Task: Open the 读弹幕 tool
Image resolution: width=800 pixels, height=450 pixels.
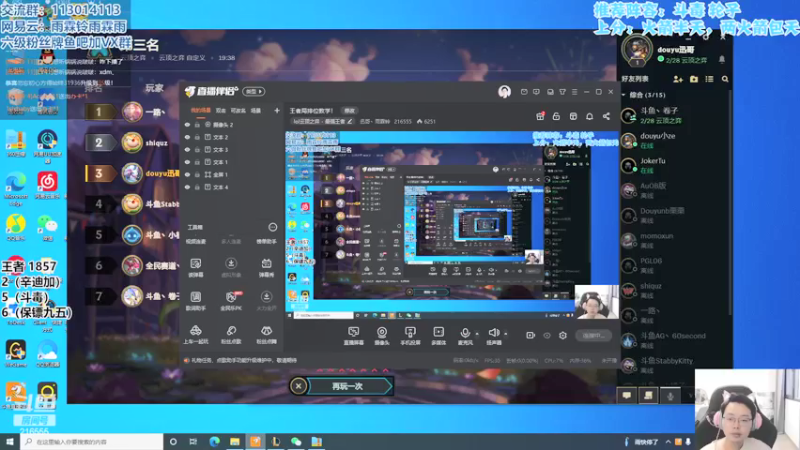Action: [196, 267]
